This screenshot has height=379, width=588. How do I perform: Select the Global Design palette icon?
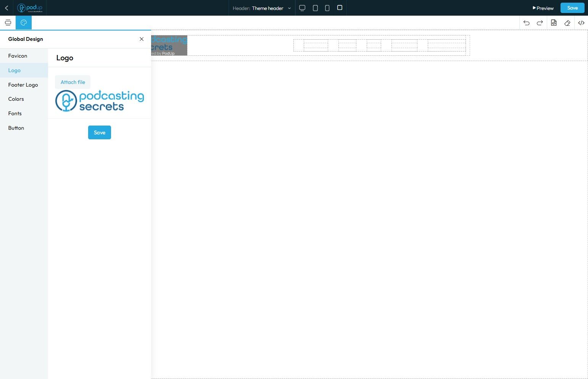point(24,23)
